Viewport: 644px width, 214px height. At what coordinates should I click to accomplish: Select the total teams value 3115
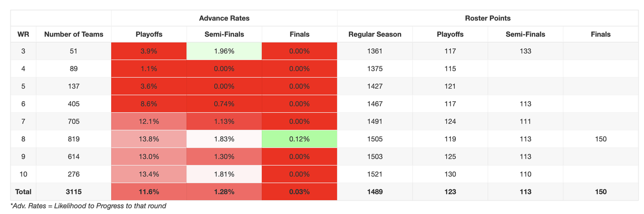(73, 192)
